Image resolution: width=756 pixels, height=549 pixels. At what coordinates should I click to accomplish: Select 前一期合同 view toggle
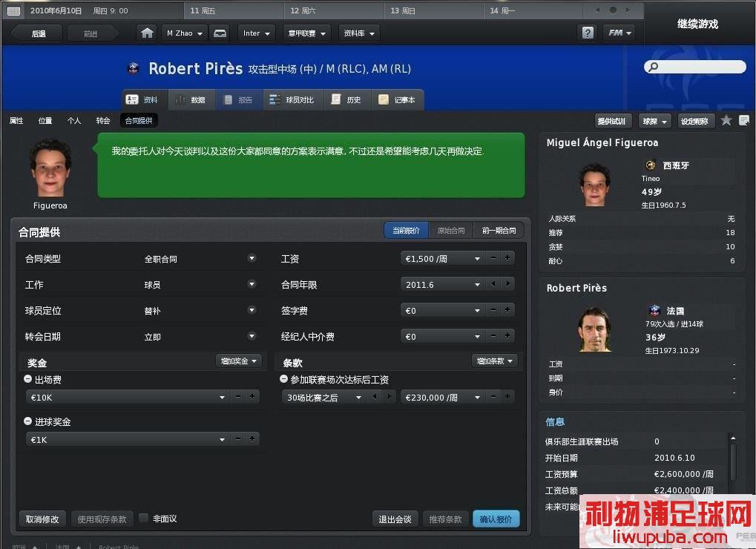[499, 231]
